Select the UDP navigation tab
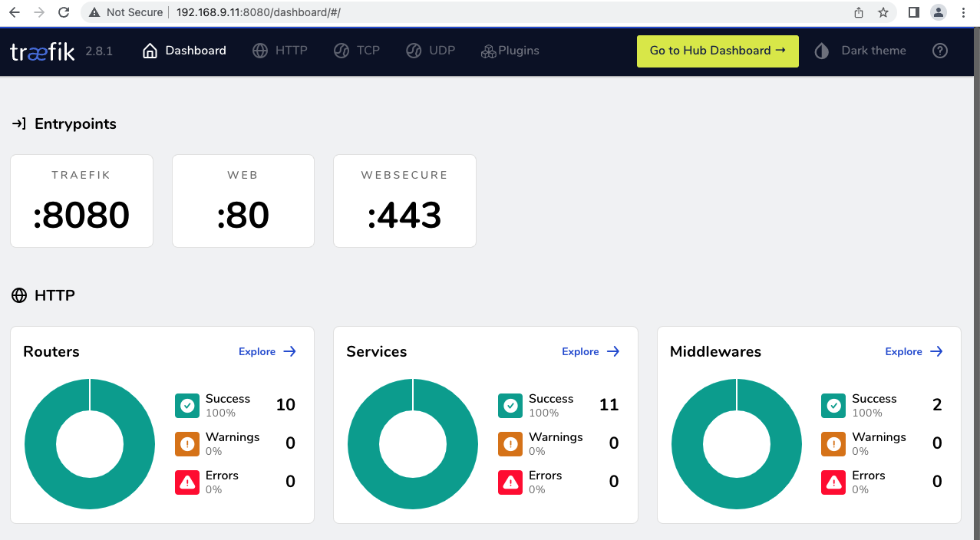This screenshot has height=540, width=980. (x=431, y=51)
